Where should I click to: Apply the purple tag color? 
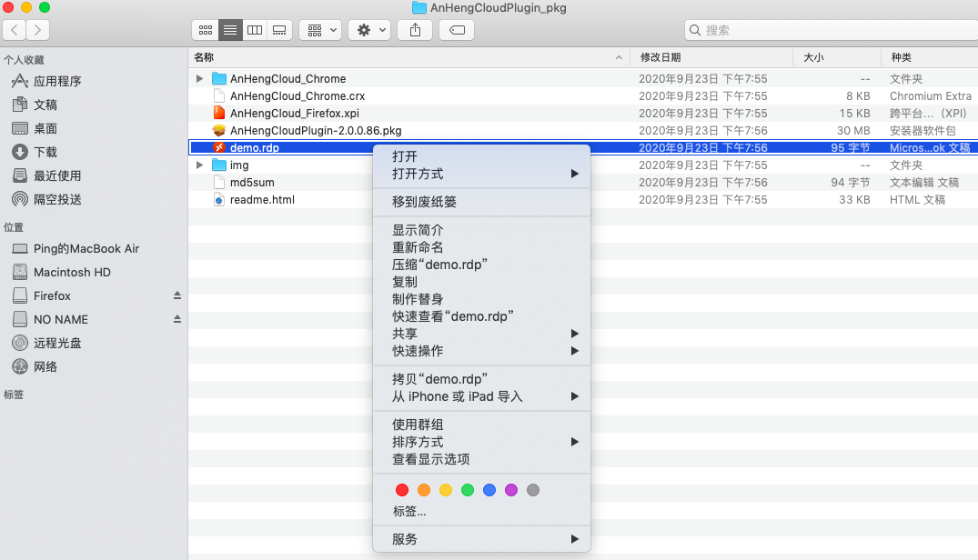(511, 490)
